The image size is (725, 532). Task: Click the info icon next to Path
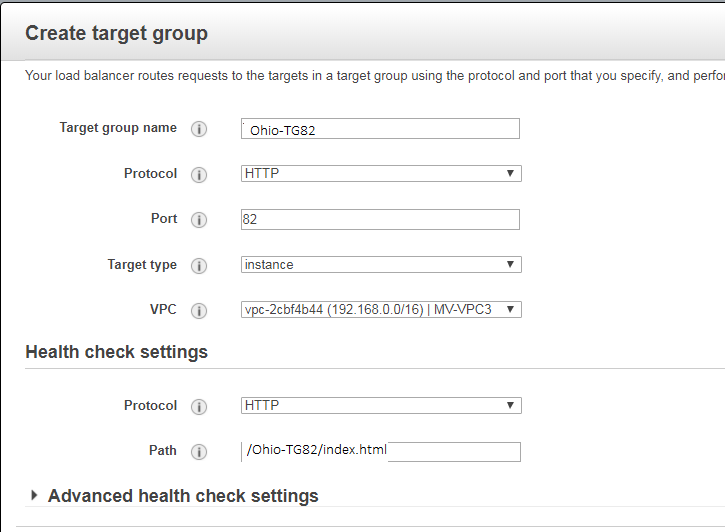pyautogui.click(x=199, y=452)
